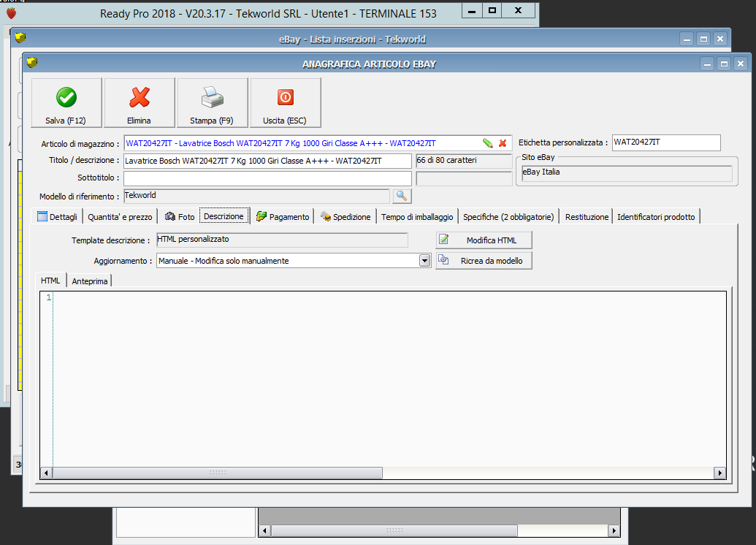Switch to the Anteprima preview tab
Viewport: 756px width, 545px height.
point(90,281)
